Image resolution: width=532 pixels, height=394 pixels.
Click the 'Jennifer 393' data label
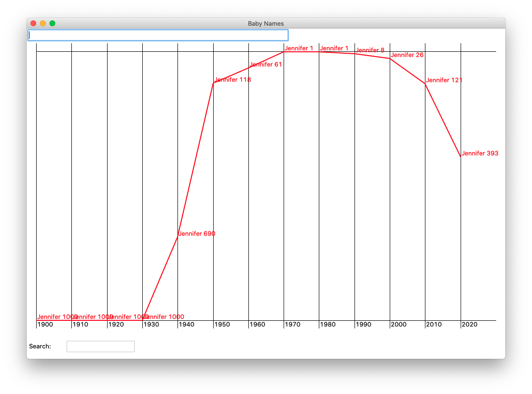(480, 154)
